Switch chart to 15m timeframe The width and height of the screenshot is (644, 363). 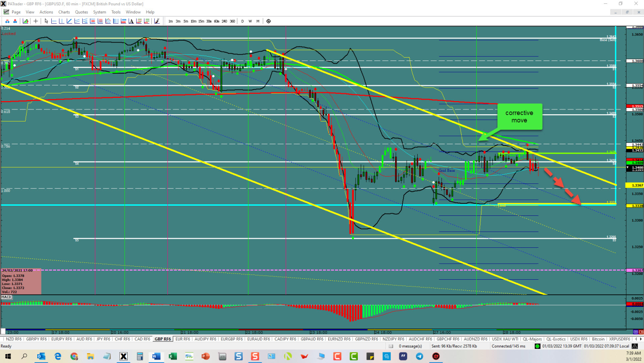point(201,21)
